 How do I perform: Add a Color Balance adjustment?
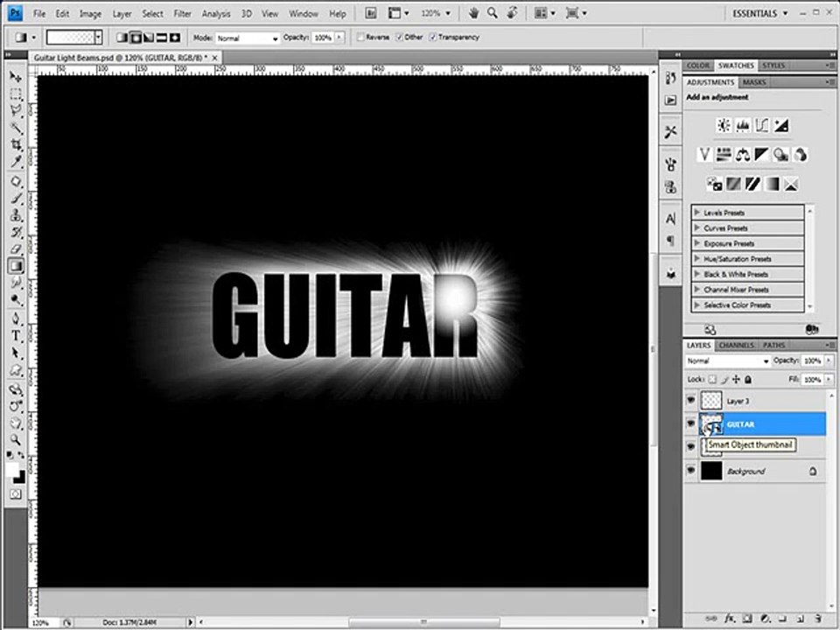click(743, 156)
